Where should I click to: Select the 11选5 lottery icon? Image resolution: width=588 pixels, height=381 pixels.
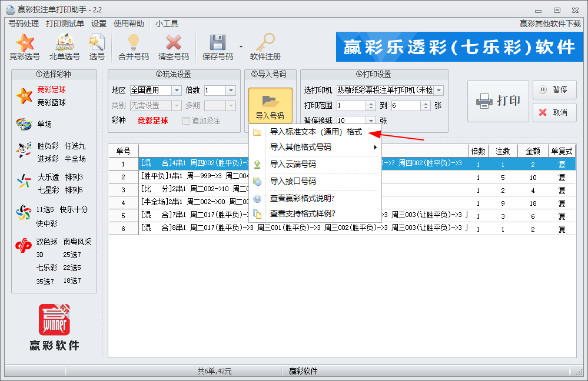tap(24, 212)
